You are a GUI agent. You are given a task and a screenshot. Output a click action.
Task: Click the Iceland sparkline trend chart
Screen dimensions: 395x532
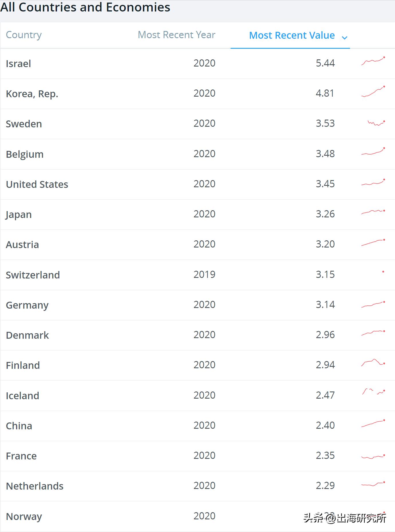373,392
